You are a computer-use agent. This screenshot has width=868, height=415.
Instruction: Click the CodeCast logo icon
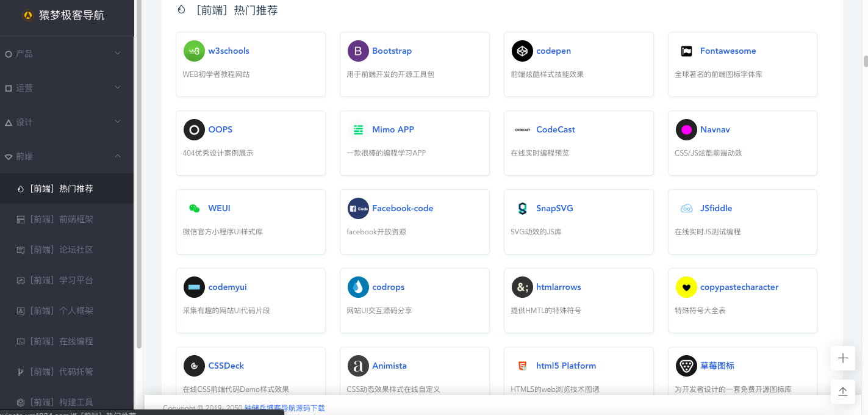522,130
